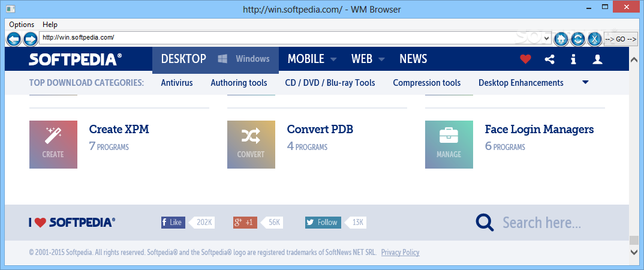Click the CONVERT shuffle arrows tile
This screenshot has width=644, height=270.
tap(251, 145)
